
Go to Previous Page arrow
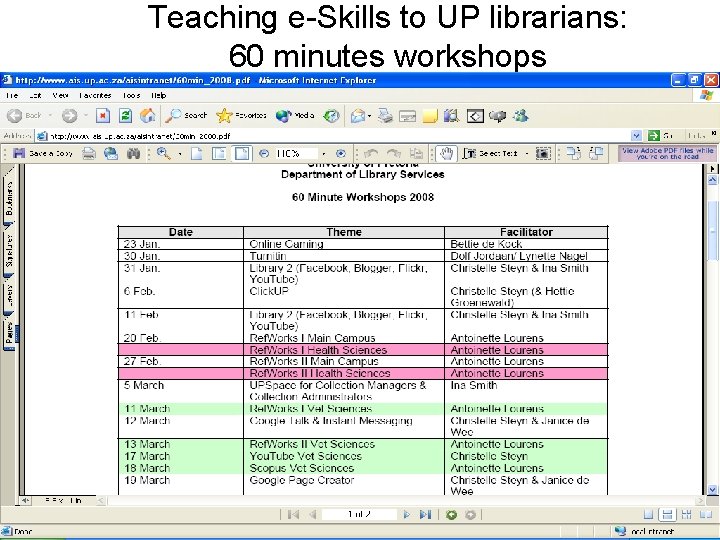(x=313, y=515)
